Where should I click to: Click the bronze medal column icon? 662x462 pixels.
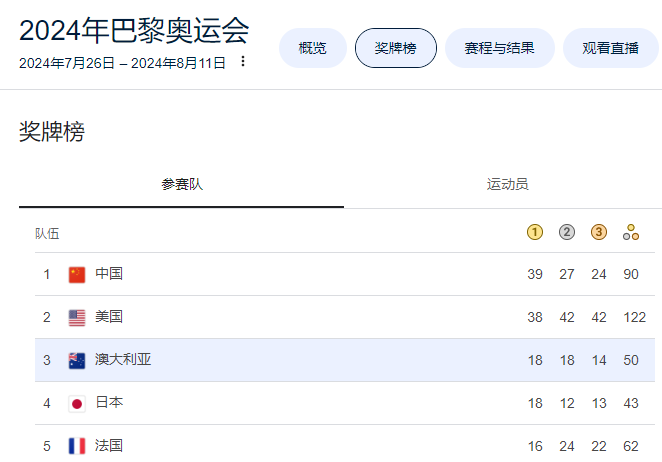click(599, 232)
